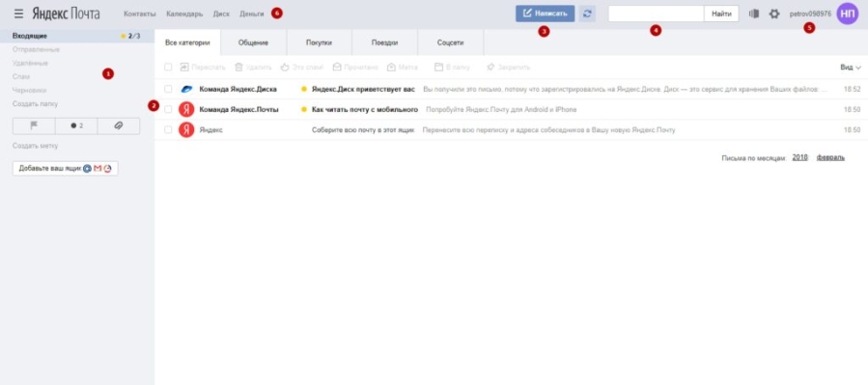This screenshot has height=385, width=868.
Task: Click the Создать метку link
Action: pyautogui.click(x=36, y=146)
